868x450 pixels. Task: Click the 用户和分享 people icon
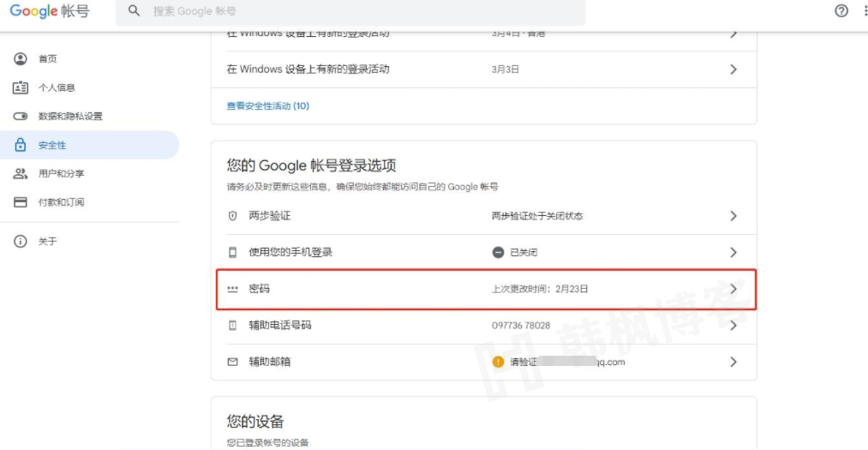click(21, 174)
